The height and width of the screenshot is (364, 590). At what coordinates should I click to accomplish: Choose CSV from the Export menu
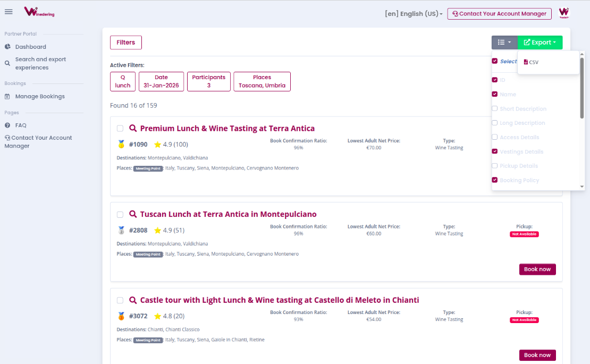(532, 62)
